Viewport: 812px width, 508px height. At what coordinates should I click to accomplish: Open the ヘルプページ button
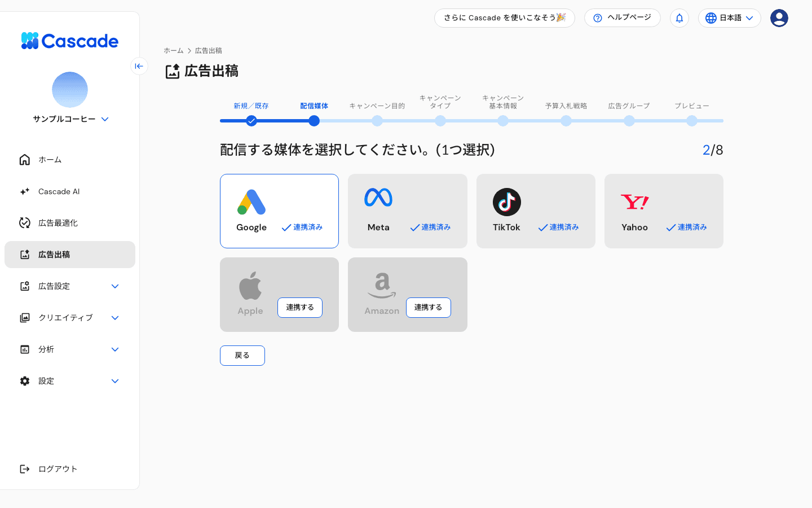click(x=623, y=18)
